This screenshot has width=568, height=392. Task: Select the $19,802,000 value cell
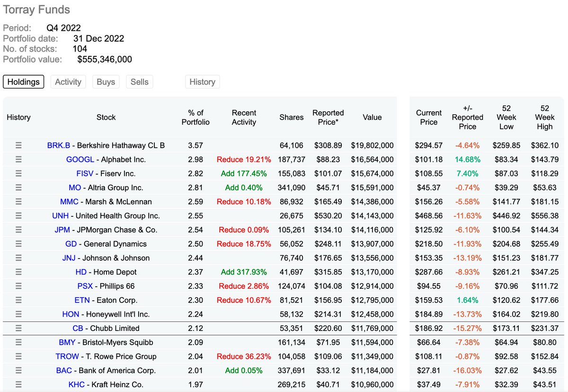372,145
